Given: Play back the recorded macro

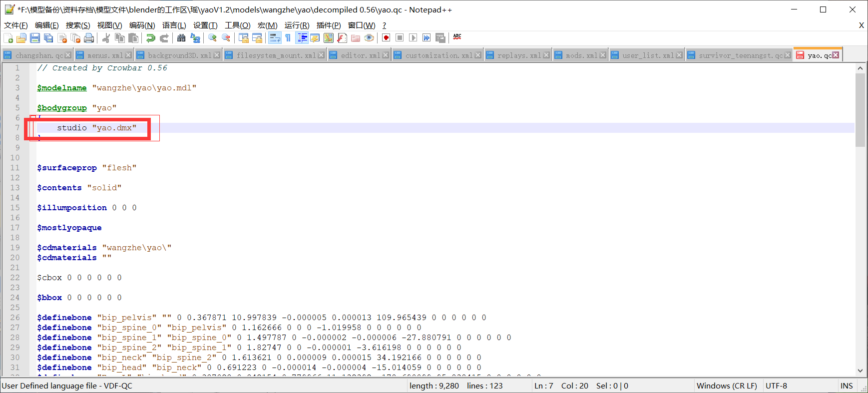Looking at the screenshot, I should pos(413,38).
